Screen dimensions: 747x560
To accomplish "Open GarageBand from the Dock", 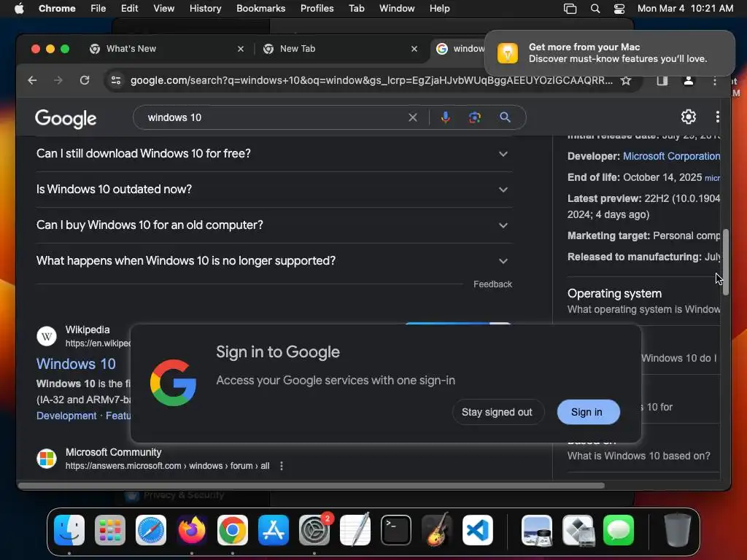I will click(x=437, y=530).
